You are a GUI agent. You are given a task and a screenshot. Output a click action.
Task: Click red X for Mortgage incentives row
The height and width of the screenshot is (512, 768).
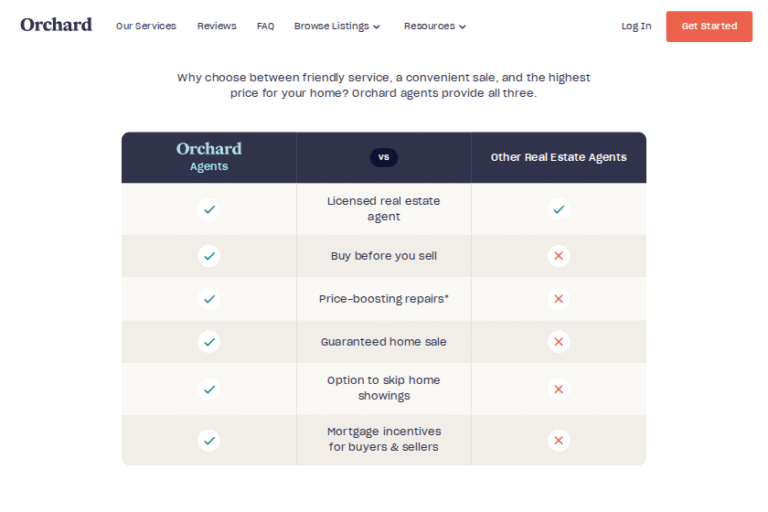558,440
